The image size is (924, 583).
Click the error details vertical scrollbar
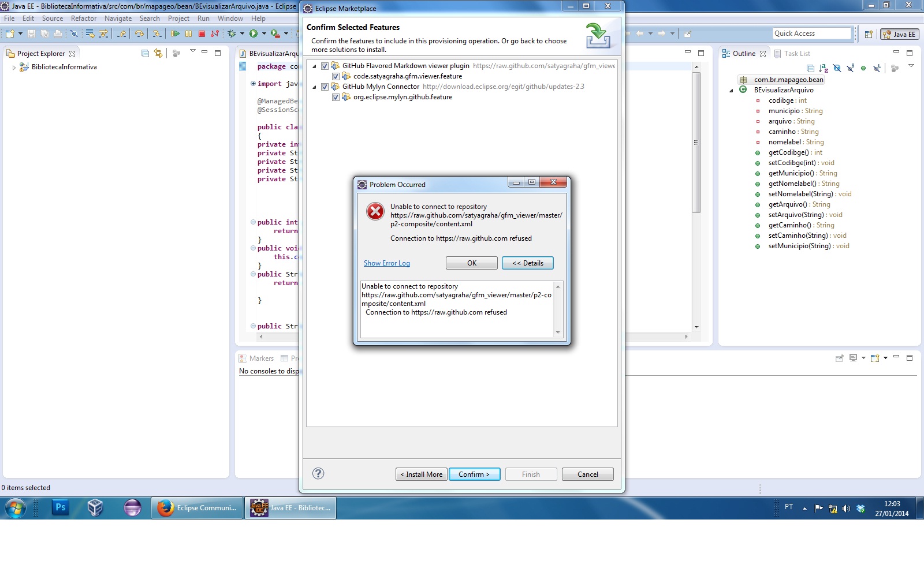(558, 309)
